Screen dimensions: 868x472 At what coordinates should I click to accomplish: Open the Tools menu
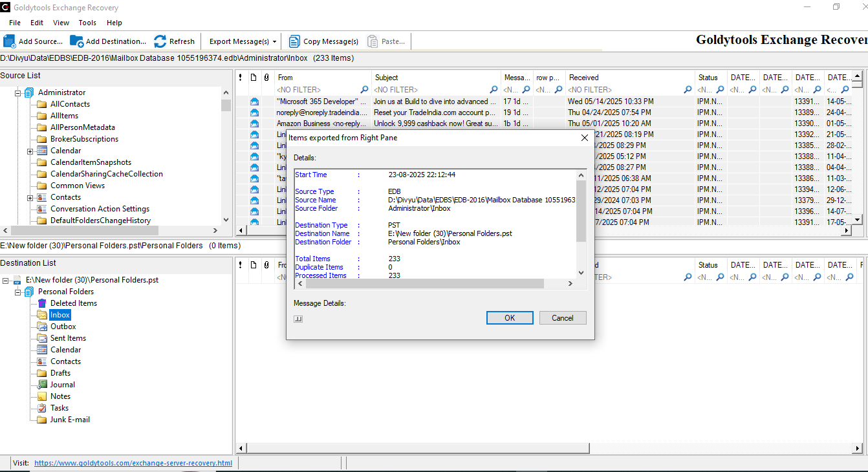click(87, 23)
